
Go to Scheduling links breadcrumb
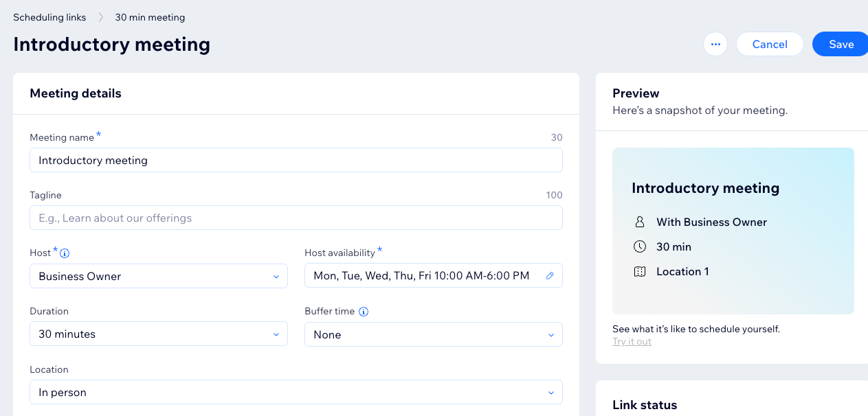(49, 17)
